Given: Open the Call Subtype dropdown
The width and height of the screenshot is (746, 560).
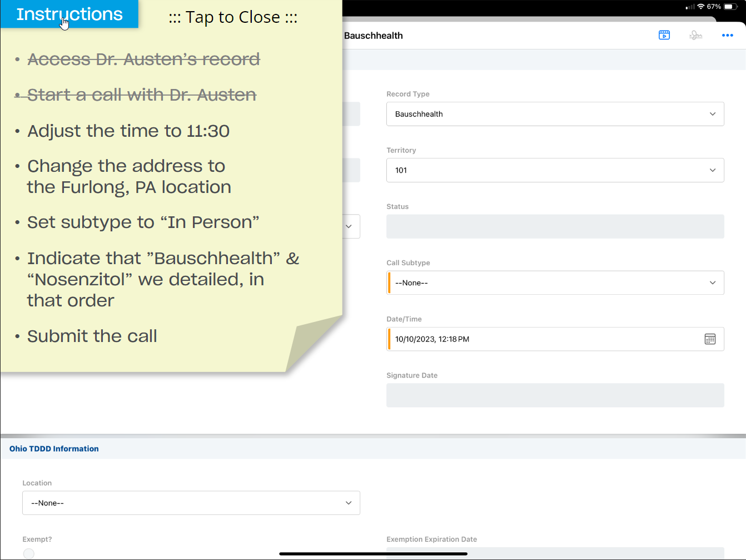Looking at the screenshot, I should click(x=555, y=283).
